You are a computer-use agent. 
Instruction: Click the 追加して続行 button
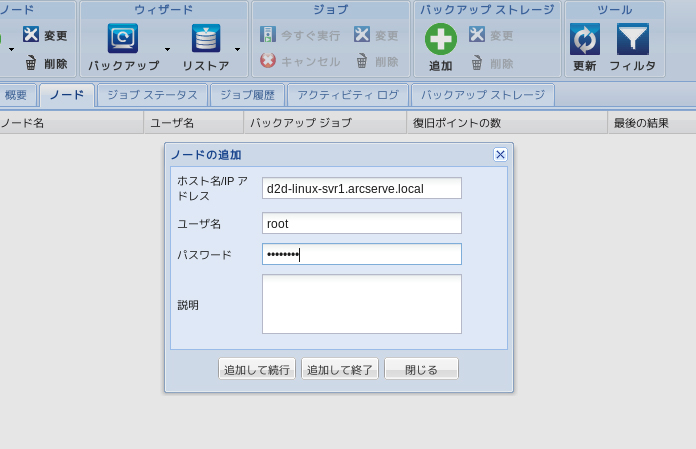tap(257, 369)
